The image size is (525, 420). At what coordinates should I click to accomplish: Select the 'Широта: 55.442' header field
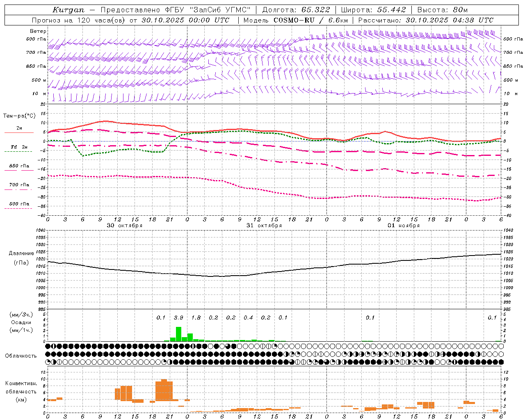pyautogui.click(x=373, y=10)
